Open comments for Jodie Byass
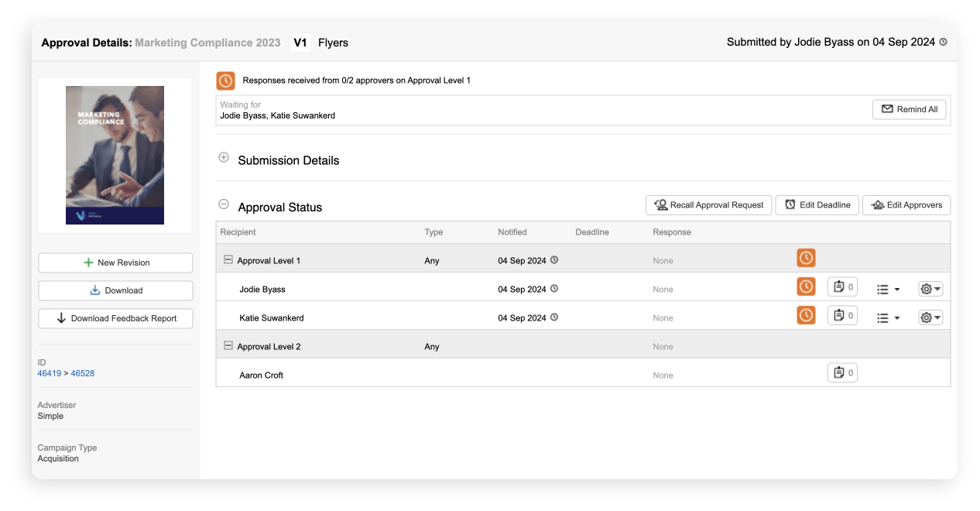This screenshot has height=511, width=980. click(x=842, y=286)
